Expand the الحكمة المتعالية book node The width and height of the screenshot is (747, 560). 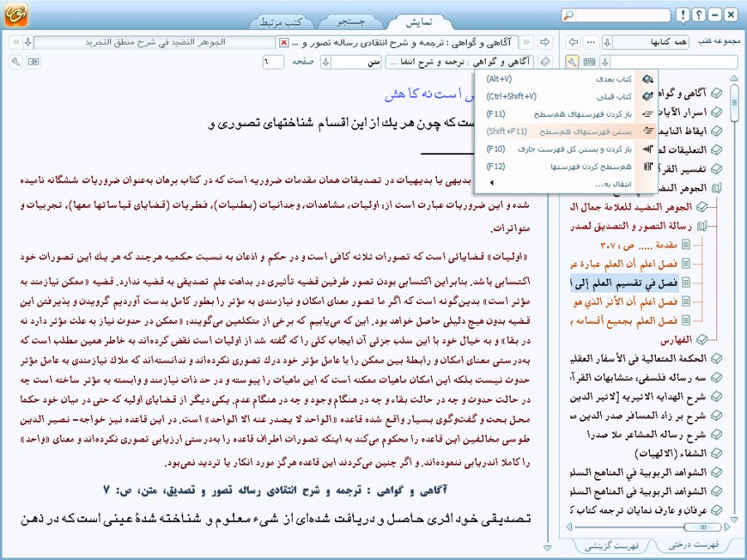tap(716, 358)
